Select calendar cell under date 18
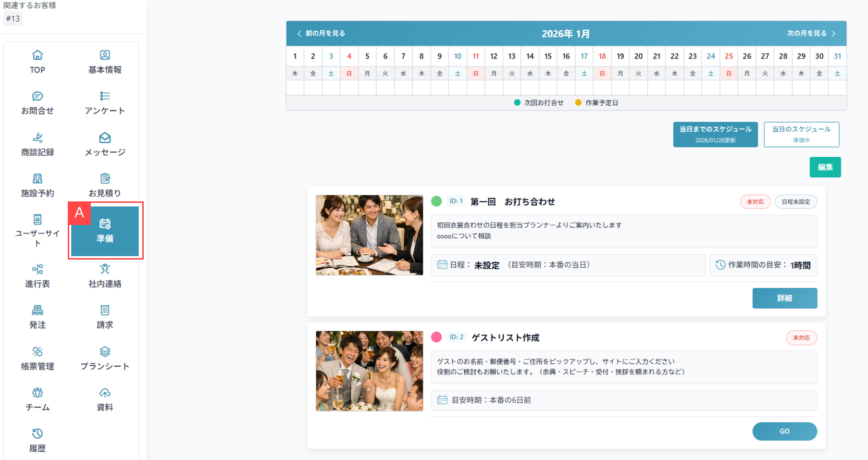 (x=602, y=88)
